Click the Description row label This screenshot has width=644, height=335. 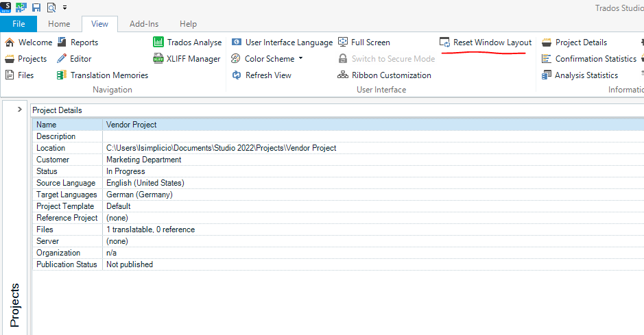tap(56, 136)
